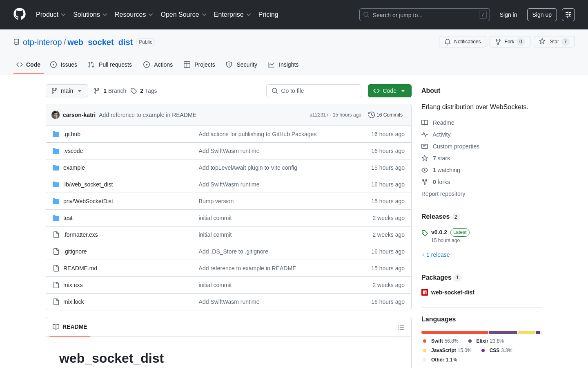Click the test folder icon
This screenshot has height=368, width=588.
(56, 218)
